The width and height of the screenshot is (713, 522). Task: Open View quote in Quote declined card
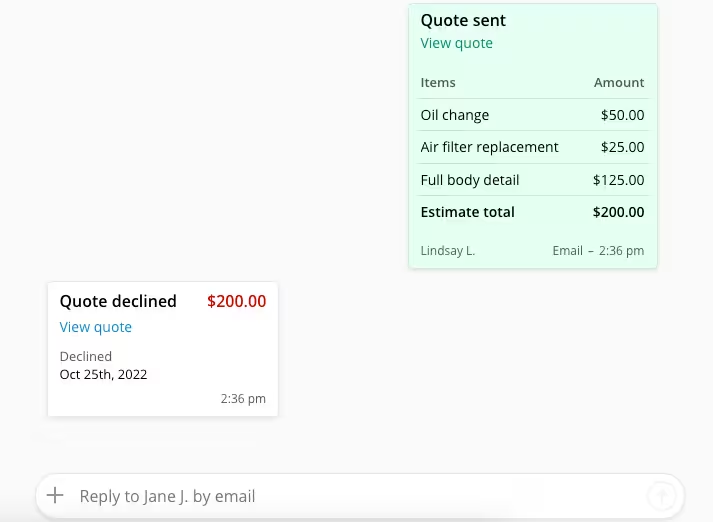(x=95, y=327)
